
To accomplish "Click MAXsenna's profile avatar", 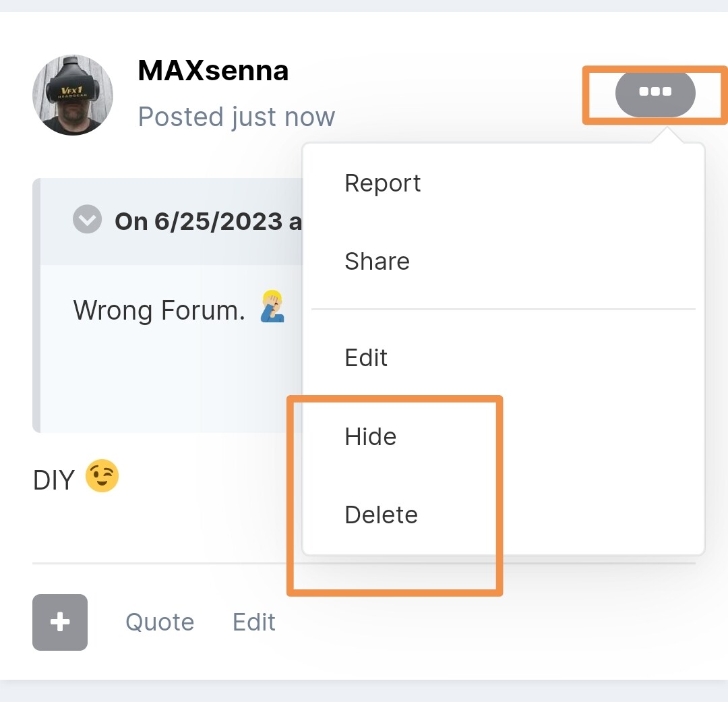I will coord(72,95).
